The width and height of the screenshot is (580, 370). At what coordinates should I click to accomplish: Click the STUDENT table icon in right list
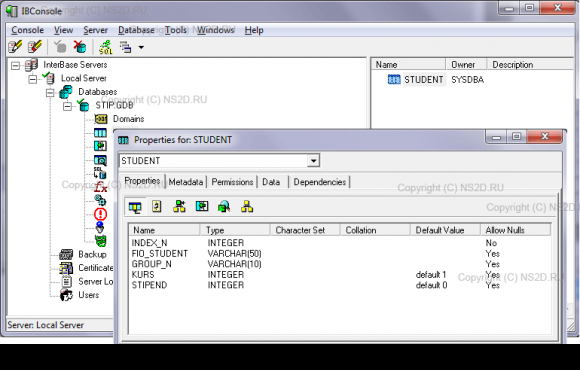(x=394, y=80)
